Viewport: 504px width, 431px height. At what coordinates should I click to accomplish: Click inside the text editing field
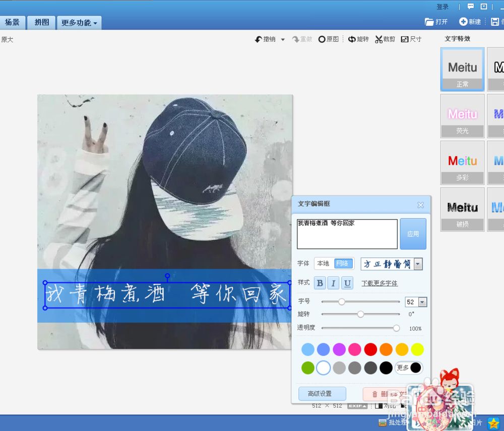tap(347, 233)
